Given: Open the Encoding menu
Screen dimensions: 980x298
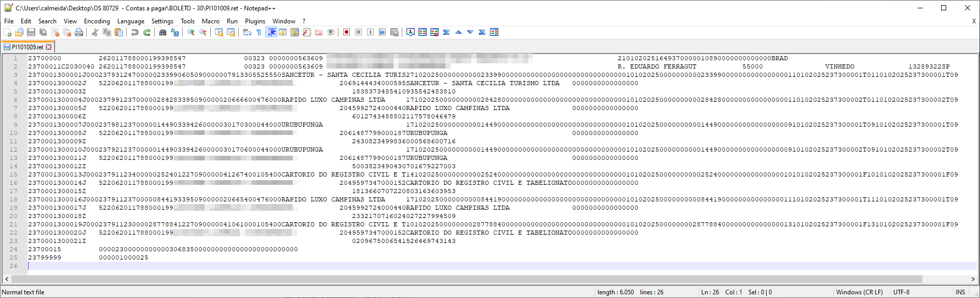Looking at the screenshot, I should click(x=97, y=21).
